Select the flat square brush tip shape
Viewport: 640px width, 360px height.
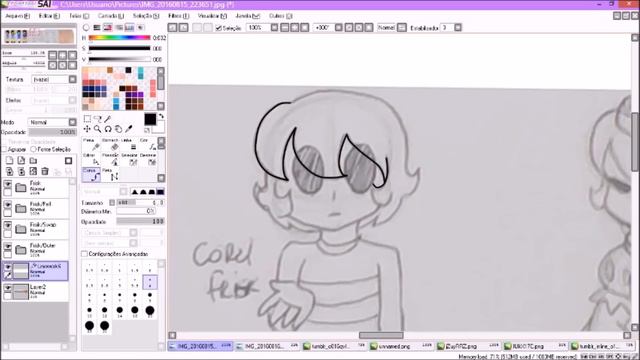coord(160,191)
